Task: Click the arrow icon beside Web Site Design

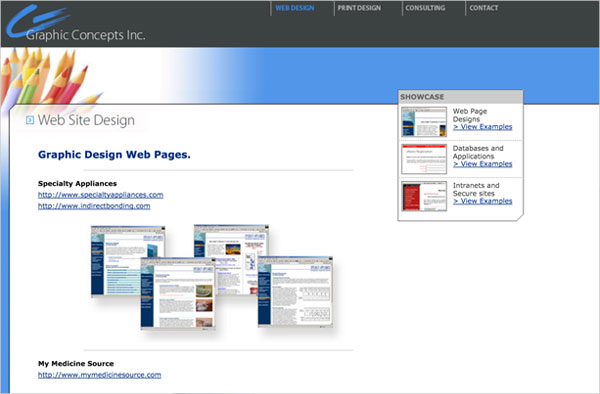Action: (x=29, y=120)
